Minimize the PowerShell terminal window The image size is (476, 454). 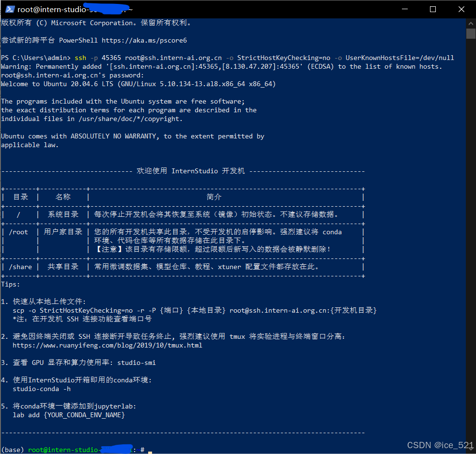405,9
